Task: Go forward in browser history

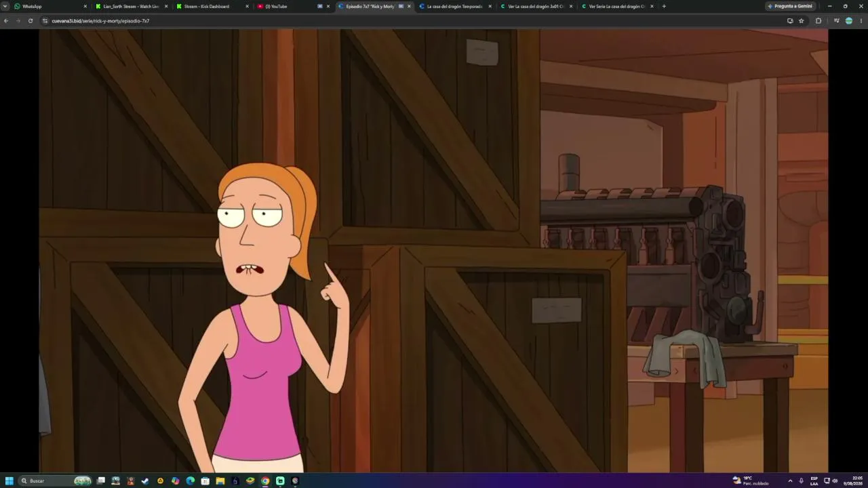Action: coord(18,21)
